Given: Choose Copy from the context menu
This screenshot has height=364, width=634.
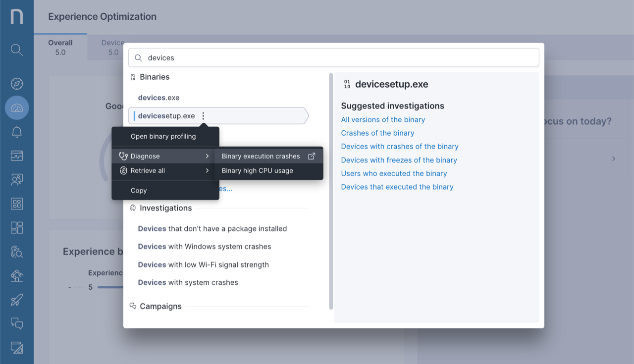Looking at the screenshot, I should (x=139, y=190).
